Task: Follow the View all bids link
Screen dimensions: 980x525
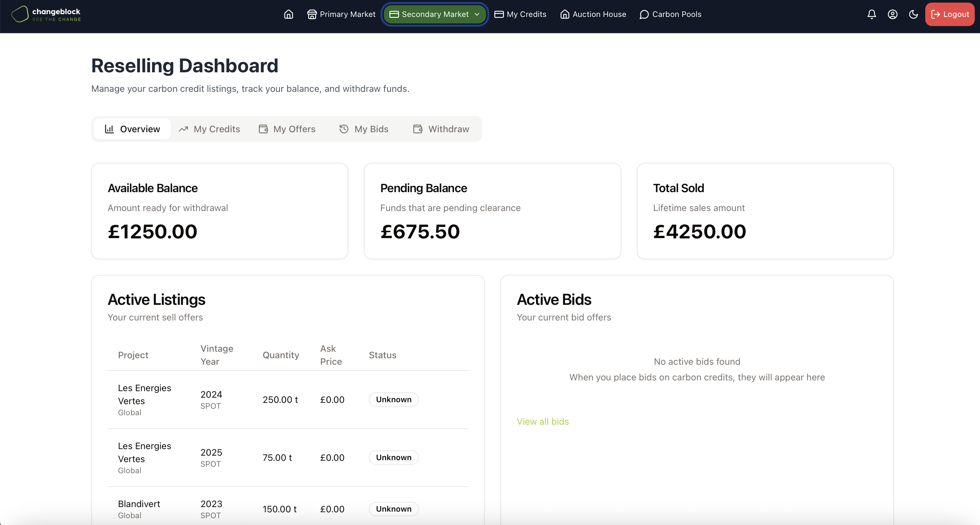Action: 543,421
